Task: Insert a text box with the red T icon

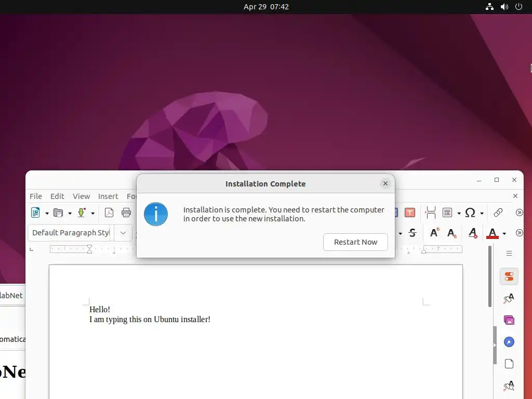Action: [410, 212]
